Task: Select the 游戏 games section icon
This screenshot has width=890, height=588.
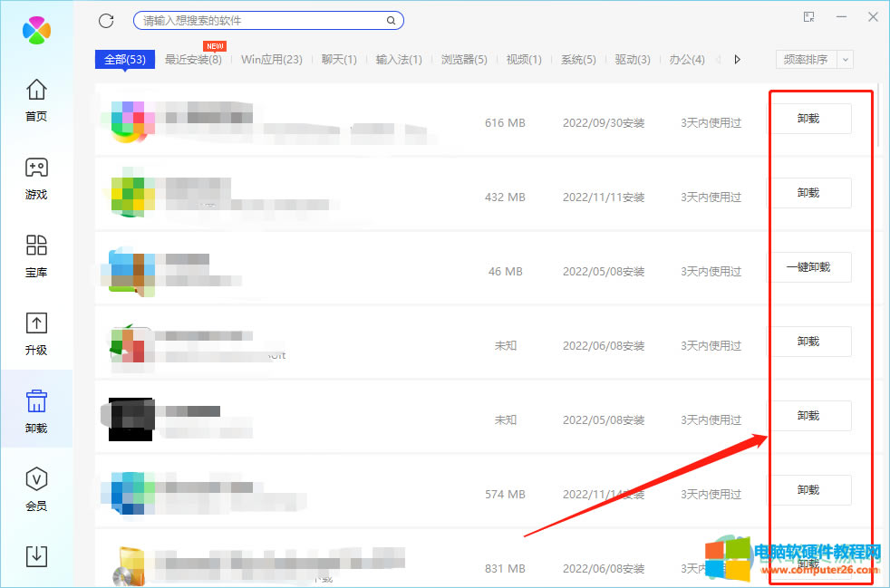Action: point(36,176)
